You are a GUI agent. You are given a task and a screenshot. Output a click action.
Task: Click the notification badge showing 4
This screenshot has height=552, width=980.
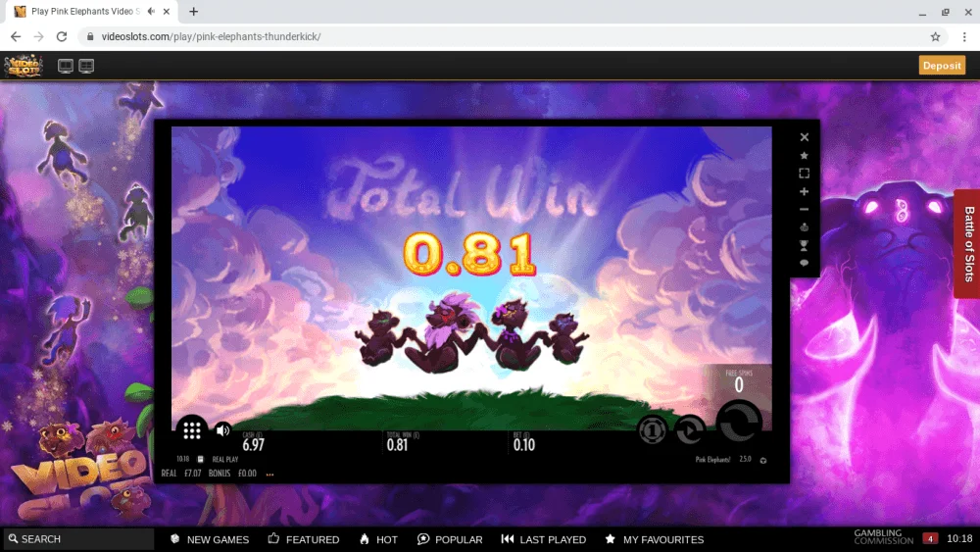(930, 539)
